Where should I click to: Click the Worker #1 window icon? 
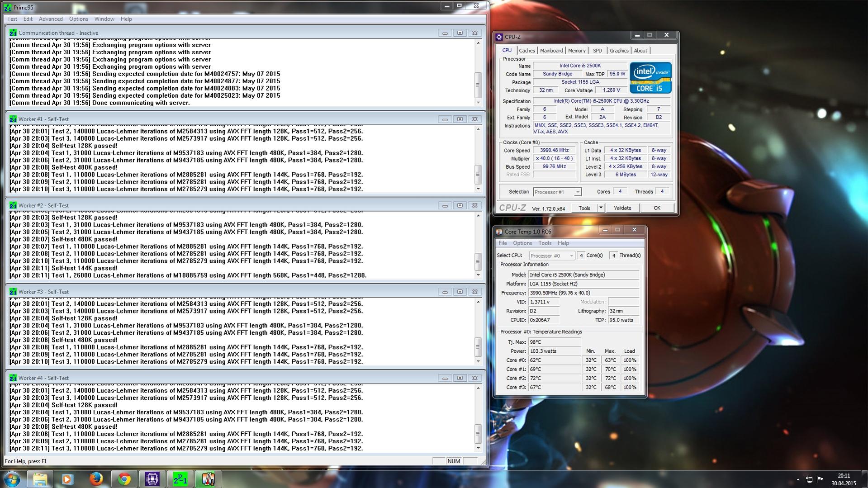(13, 119)
